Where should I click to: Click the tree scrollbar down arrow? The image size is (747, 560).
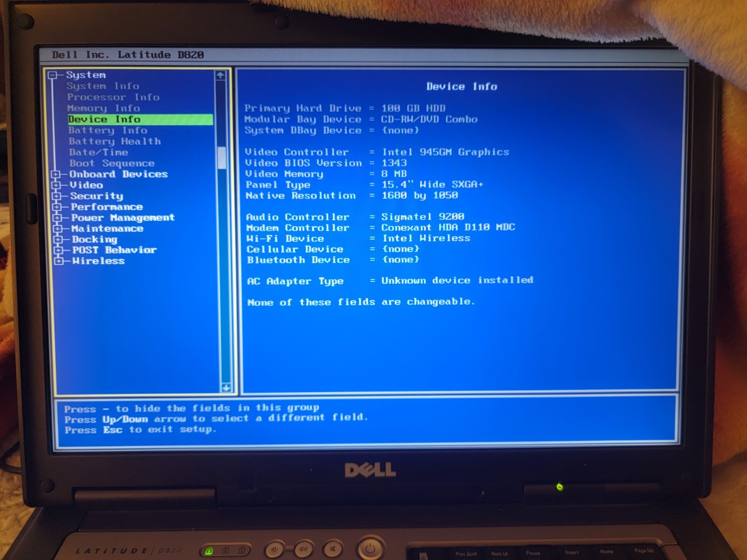tap(226, 387)
